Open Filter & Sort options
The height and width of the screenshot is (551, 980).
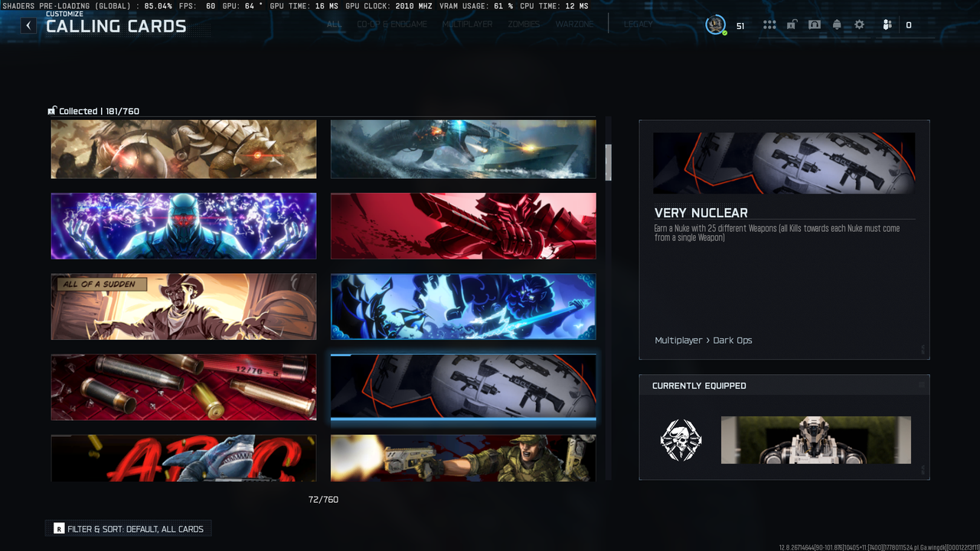click(x=128, y=529)
